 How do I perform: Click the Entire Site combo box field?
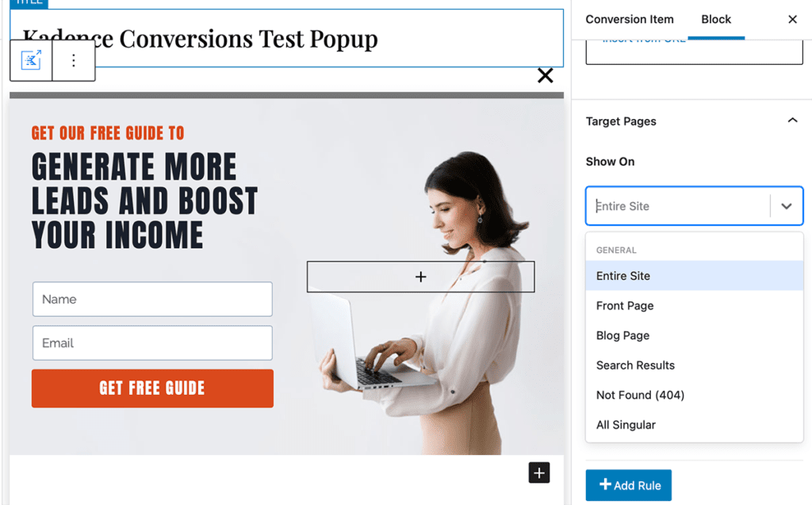click(x=694, y=206)
